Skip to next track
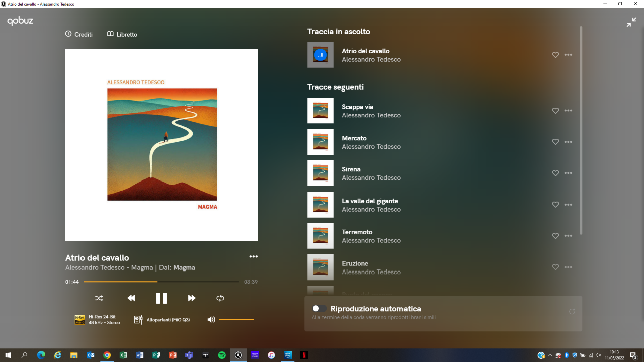The height and width of the screenshot is (362, 644). pos(192,298)
